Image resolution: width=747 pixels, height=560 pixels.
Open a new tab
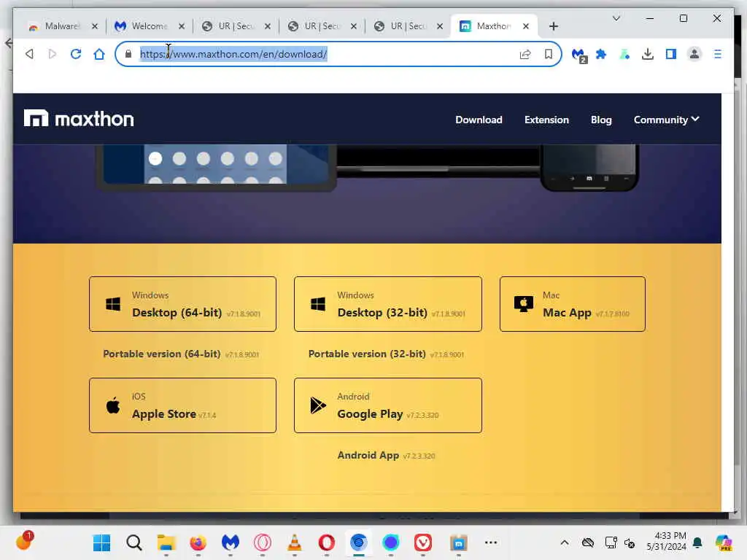pos(553,26)
